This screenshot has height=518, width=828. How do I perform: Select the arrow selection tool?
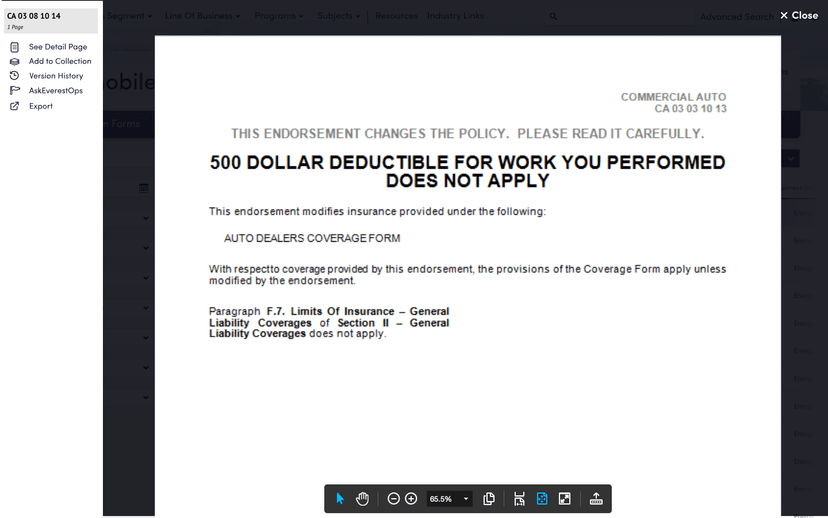tap(340, 498)
